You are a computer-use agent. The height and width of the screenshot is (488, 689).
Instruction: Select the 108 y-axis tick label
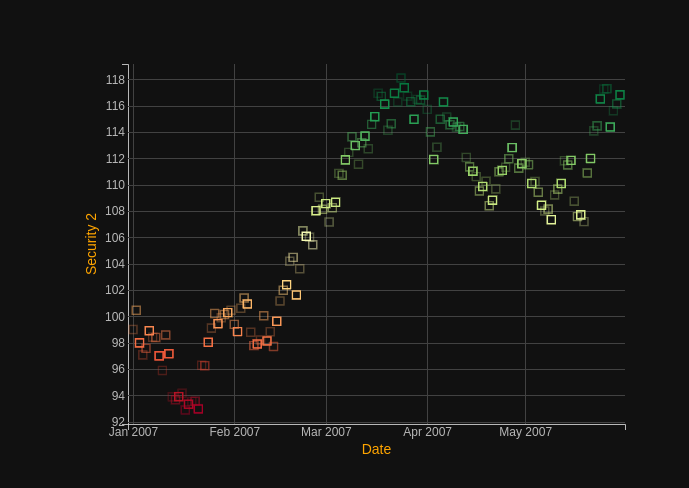tap(115, 211)
